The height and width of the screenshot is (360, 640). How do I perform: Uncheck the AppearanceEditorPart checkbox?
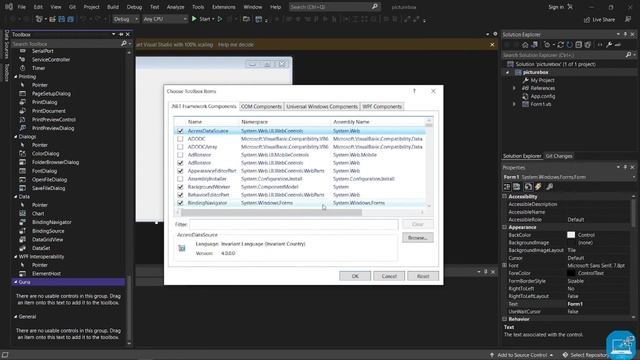click(x=180, y=171)
